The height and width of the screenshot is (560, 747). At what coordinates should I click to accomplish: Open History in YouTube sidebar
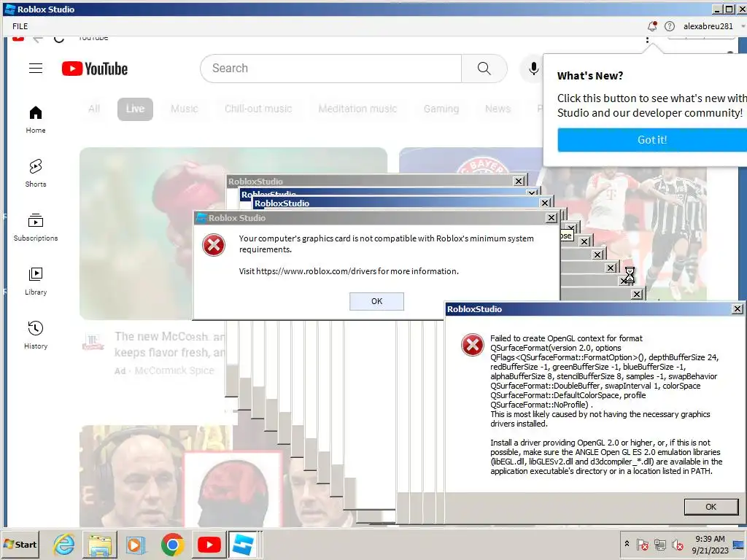(x=36, y=335)
